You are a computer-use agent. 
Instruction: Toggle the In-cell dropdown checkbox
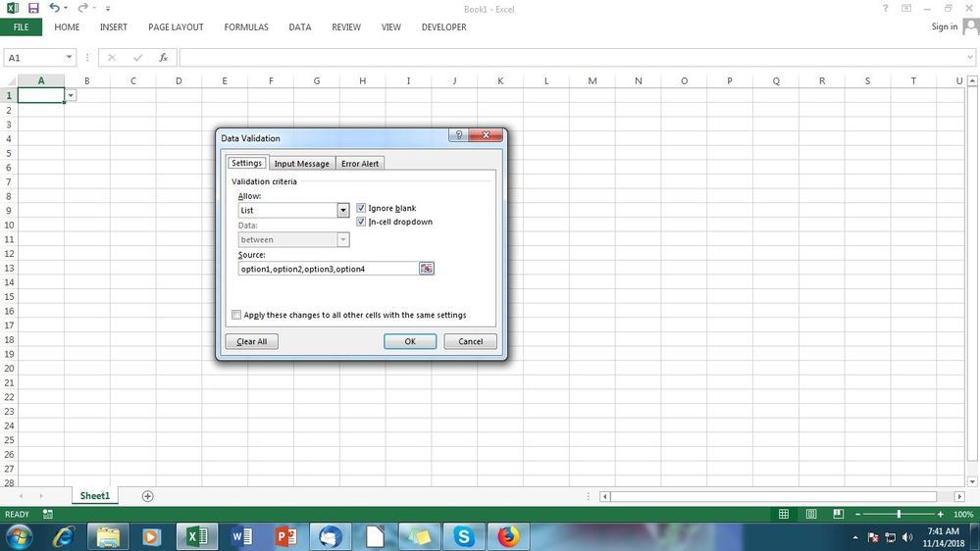tap(361, 222)
